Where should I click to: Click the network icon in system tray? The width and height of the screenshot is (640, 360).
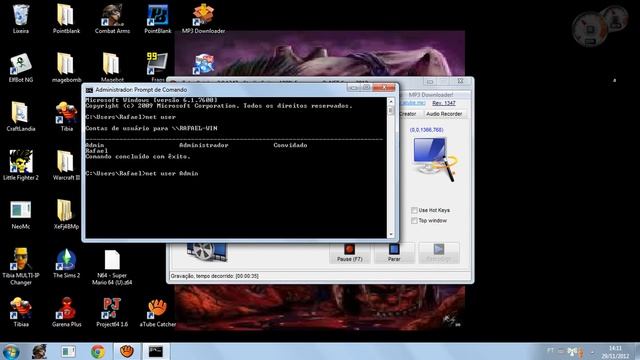pyautogui.click(x=573, y=351)
